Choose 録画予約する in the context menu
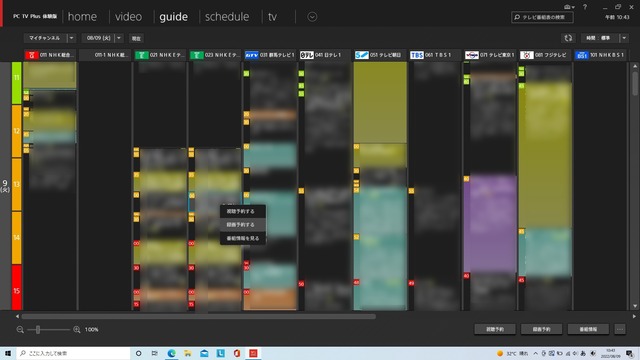 click(243, 225)
